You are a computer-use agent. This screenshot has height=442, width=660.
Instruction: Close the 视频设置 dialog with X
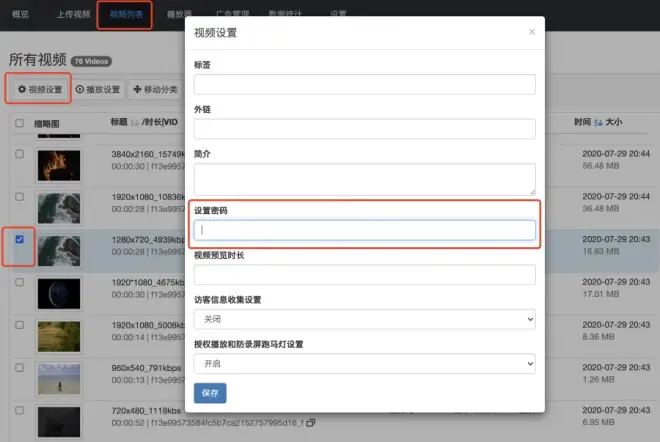(x=532, y=32)
